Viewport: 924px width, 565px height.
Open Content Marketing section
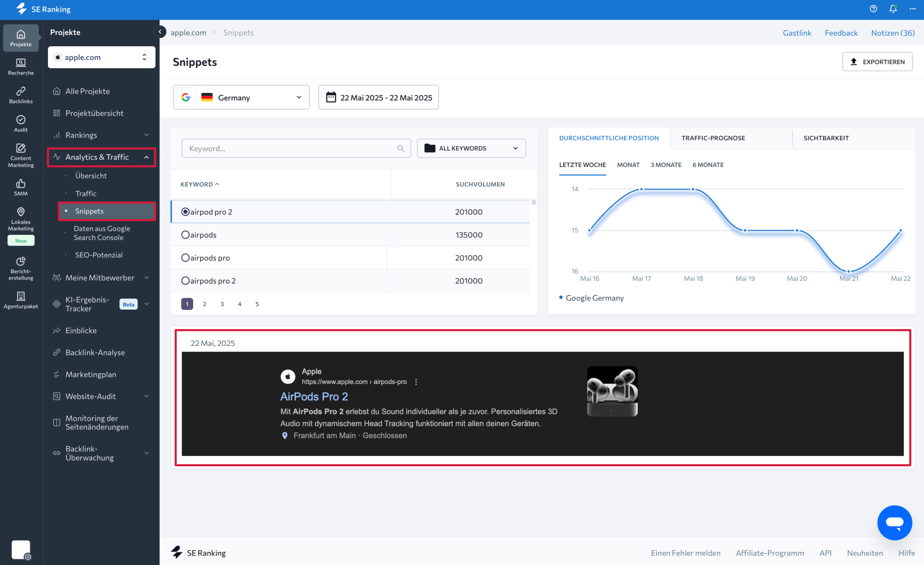click(21, 155)
